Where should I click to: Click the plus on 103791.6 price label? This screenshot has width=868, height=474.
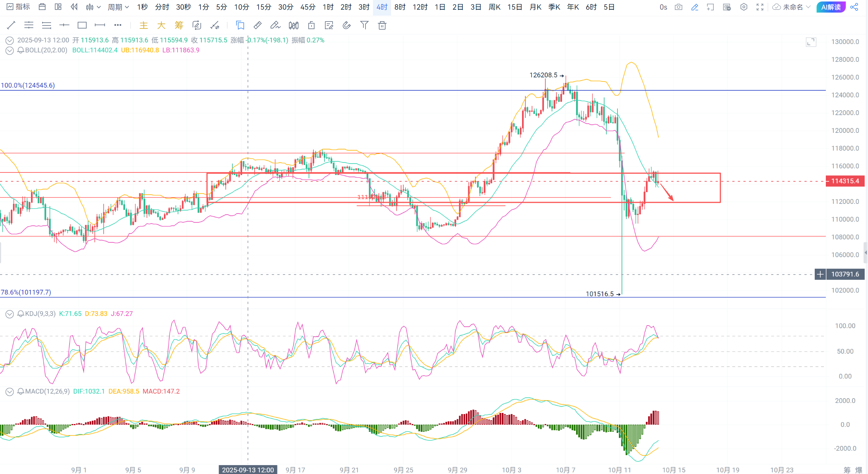(820, 274)
